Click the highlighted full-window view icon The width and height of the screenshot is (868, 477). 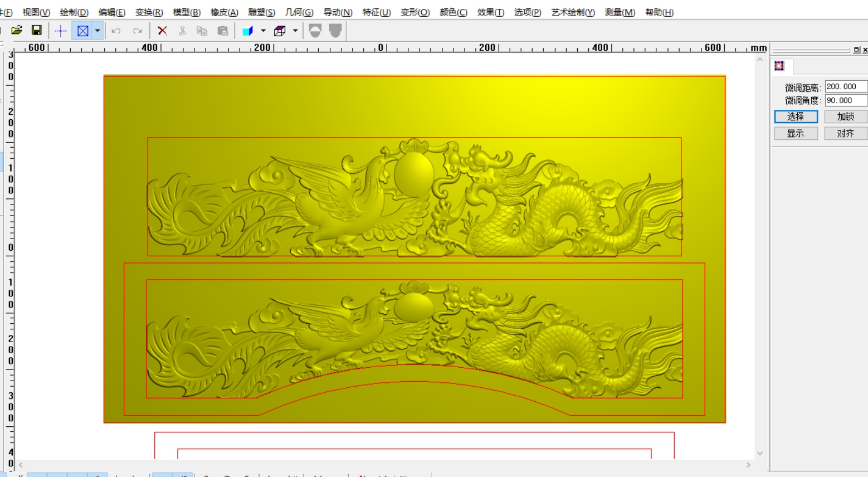[x=82, y=31]
